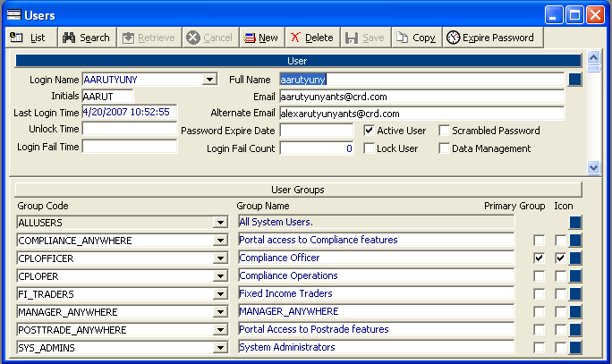This screenshot has height=364, width=612.
Task: Uncheck Icon checkbox for CPLOFFICER row
Action: [x=560, y=258]
